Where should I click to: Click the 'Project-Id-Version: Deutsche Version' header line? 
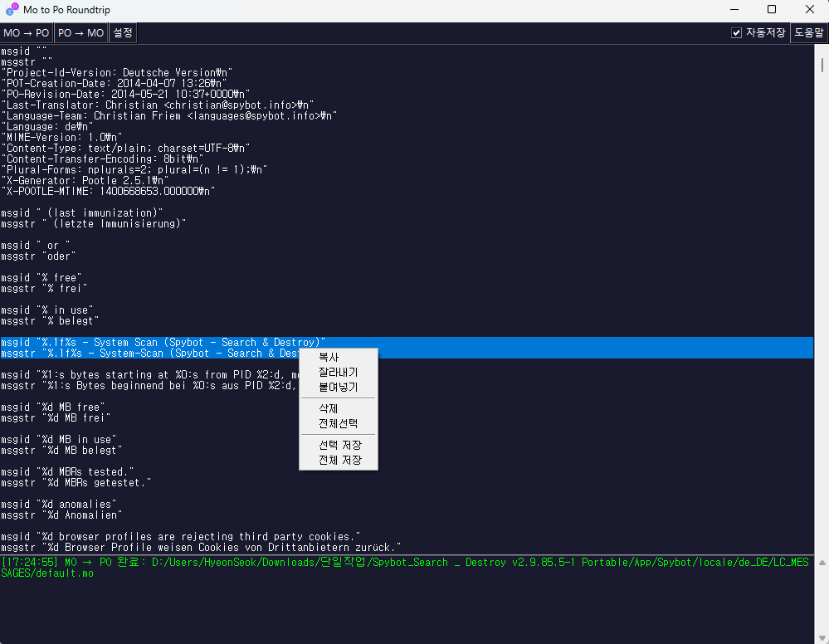click(117, 73)
